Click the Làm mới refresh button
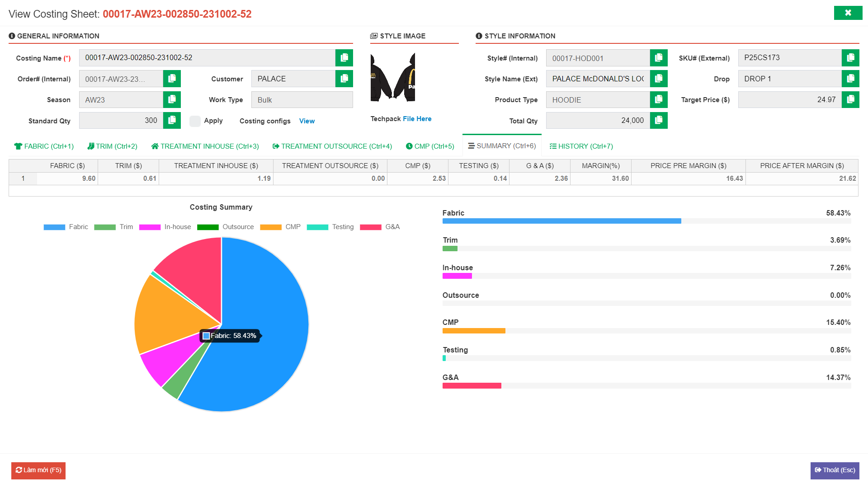 click(38, 470)
